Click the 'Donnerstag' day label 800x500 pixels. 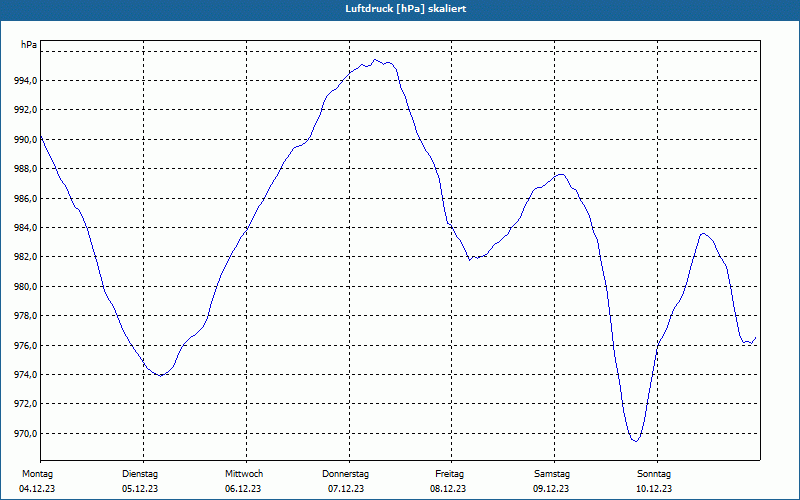(345, 474)
